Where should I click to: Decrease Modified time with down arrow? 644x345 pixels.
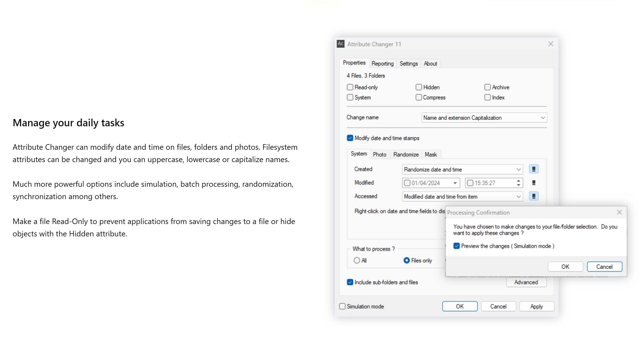point(519,185)
